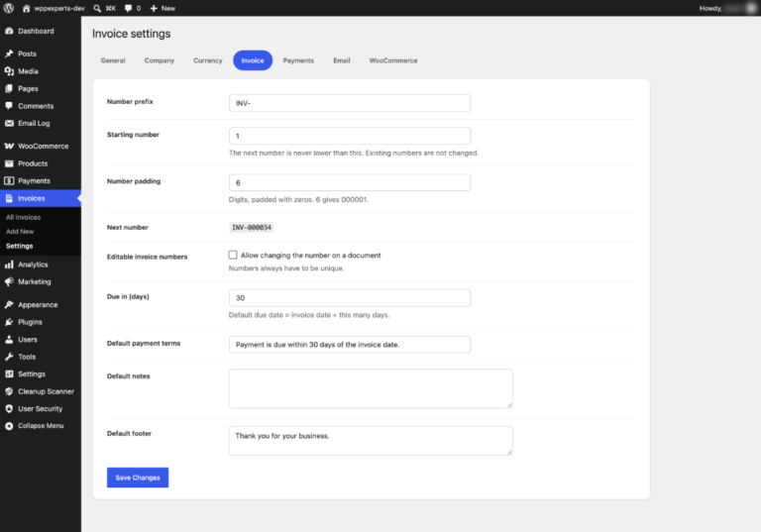
Task: Open the wppexperts-dev site link
Action: tap(59, 8)
